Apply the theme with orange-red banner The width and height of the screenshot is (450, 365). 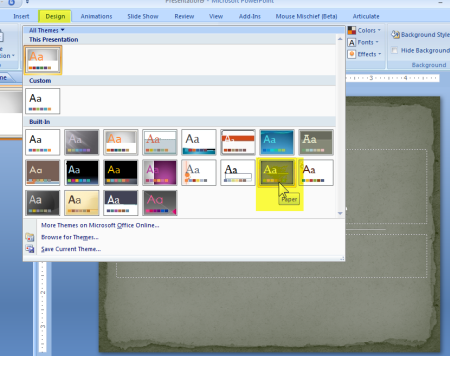pos(238,142)
